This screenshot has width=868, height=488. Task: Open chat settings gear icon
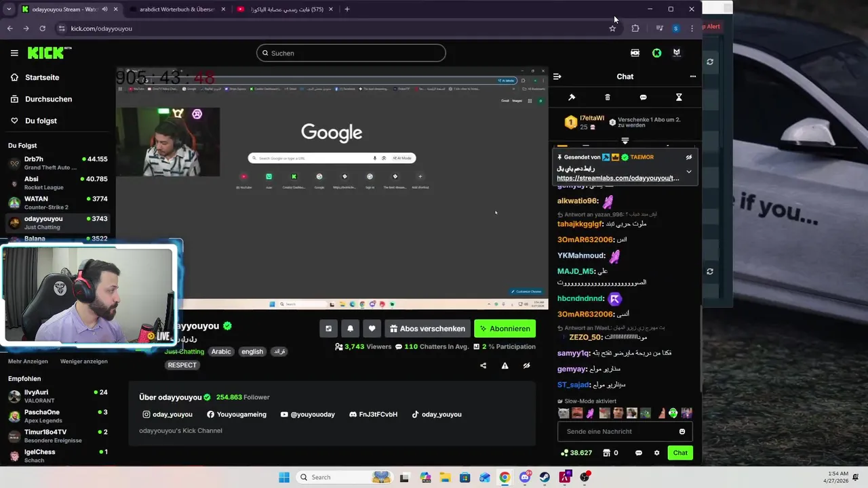coord(656,453)
